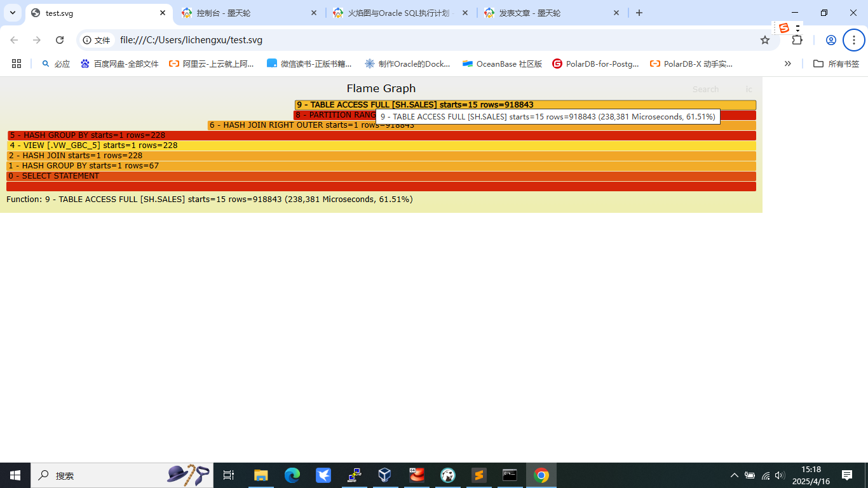The width and height of the screenshot is (868, 488).
Task: Expand the hidden bookmarks overflow chevron
Action: (788, 64)
